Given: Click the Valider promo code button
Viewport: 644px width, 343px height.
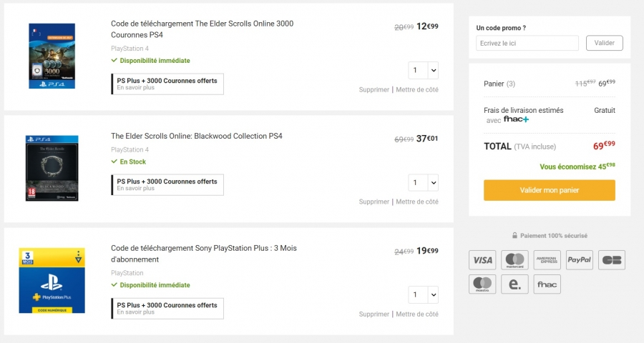Looking at the screenshot, I should coord(604,43).
